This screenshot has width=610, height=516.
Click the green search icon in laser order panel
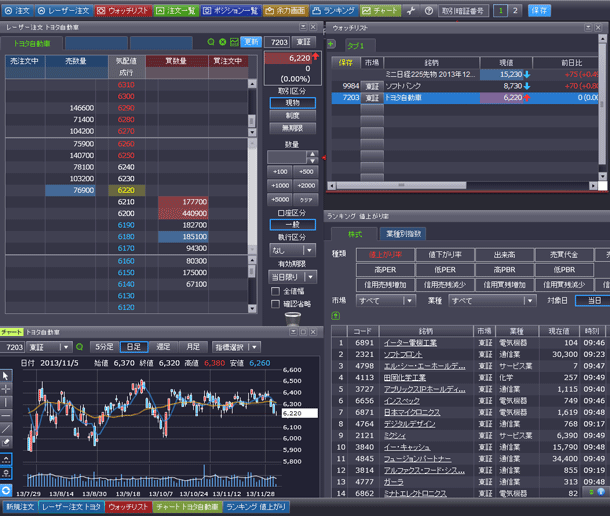point(211,42)
